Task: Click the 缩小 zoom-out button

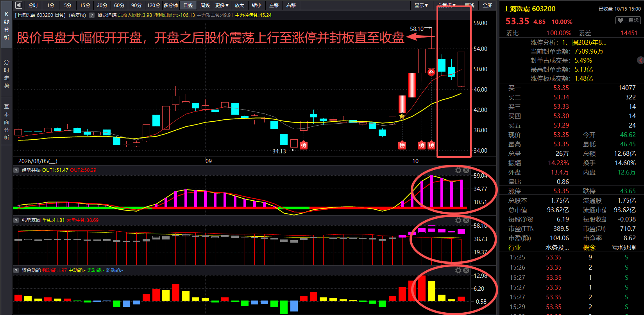Action: [x=257, y=5]
